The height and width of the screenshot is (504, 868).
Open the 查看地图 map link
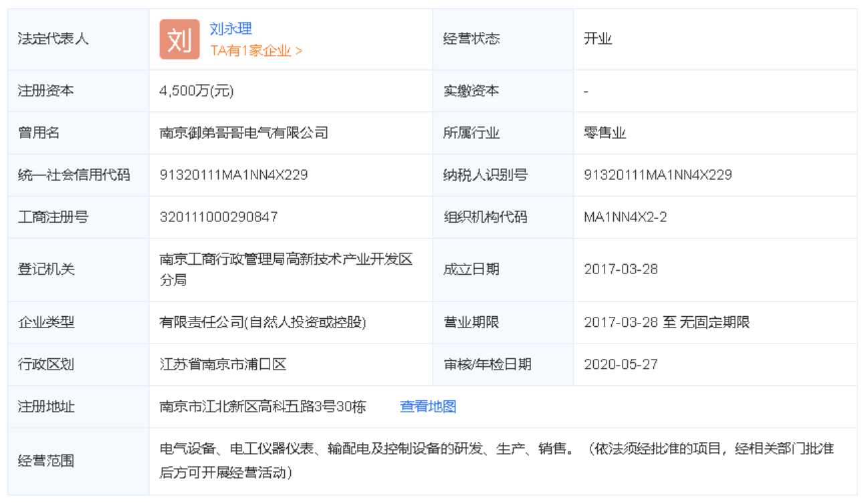(427, 406)
